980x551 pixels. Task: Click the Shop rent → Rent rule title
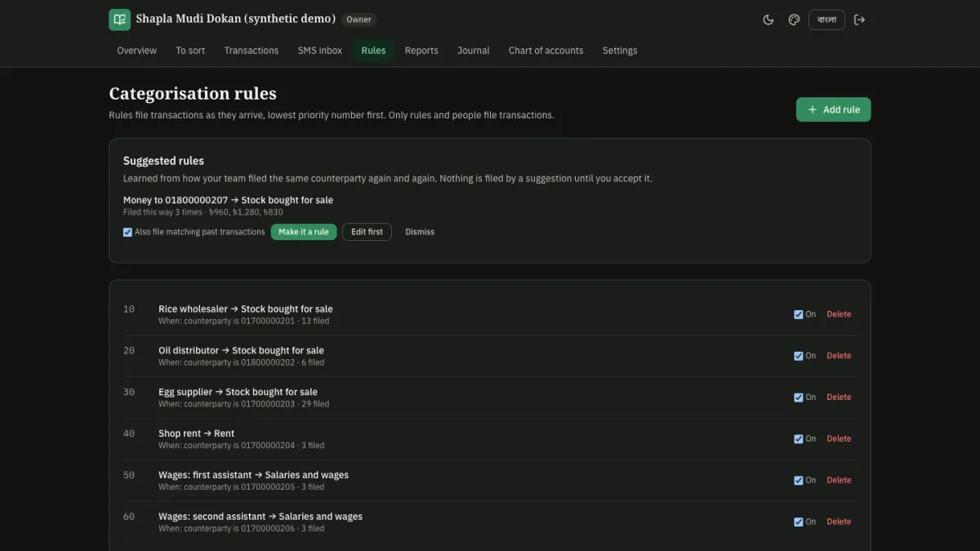pyautogui.click(x=196, y=433)
